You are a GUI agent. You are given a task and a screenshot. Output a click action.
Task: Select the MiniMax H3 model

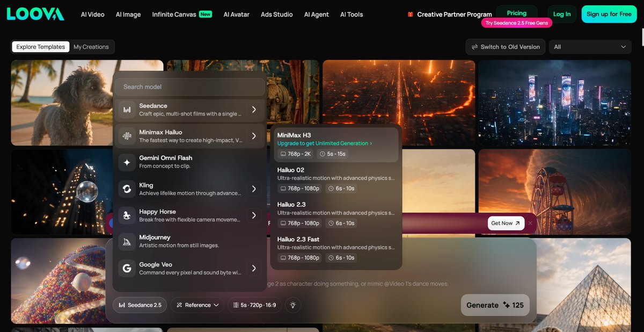335,145
